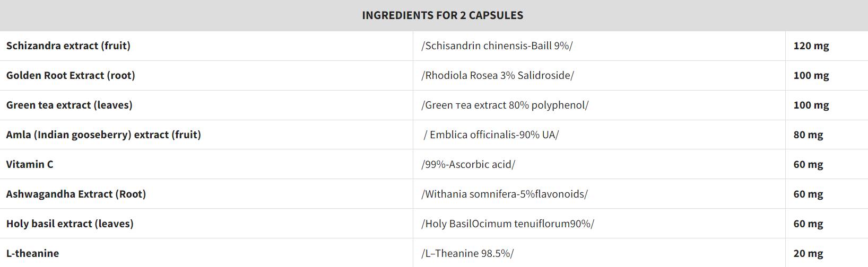Click Amla (Indian gooseberry) extract row name
The width and height of the screenshot is (868, 267).
tap(103, 135)
